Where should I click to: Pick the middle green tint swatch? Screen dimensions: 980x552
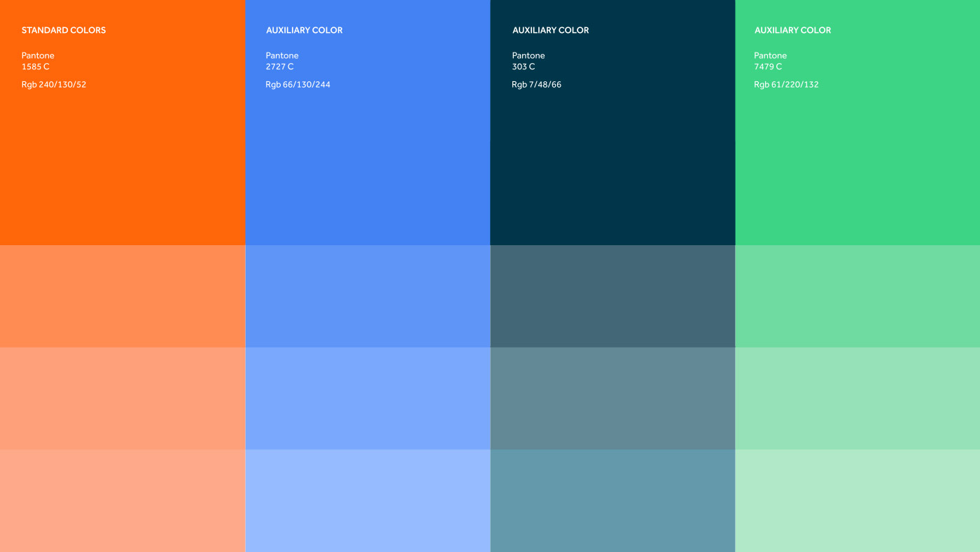[x=857, y=399]
